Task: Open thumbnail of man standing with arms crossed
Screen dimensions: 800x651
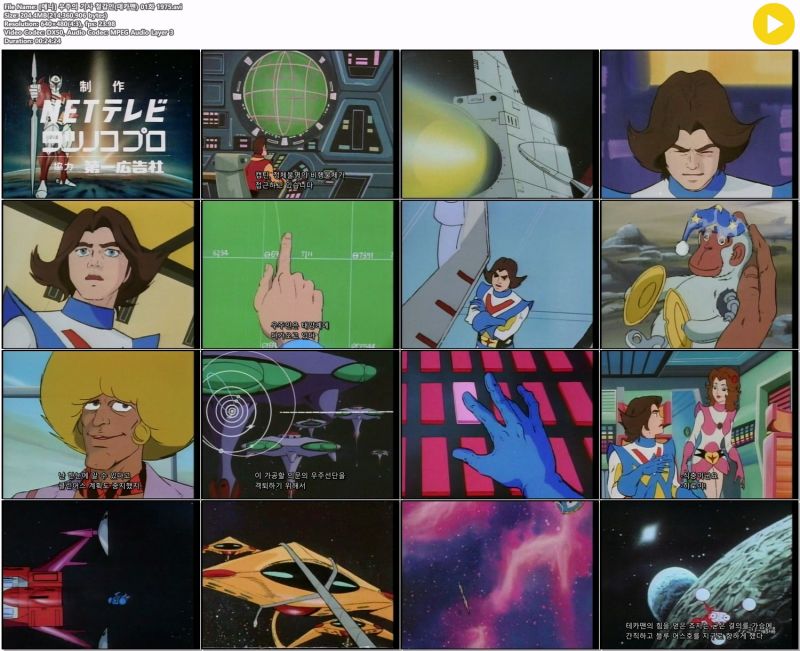Action: click(498, 274)
